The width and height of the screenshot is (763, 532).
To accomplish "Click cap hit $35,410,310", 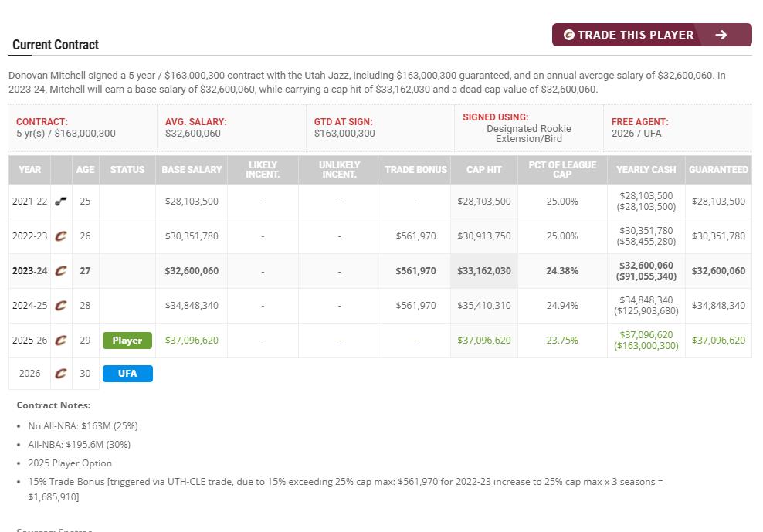I will [484, 306].
